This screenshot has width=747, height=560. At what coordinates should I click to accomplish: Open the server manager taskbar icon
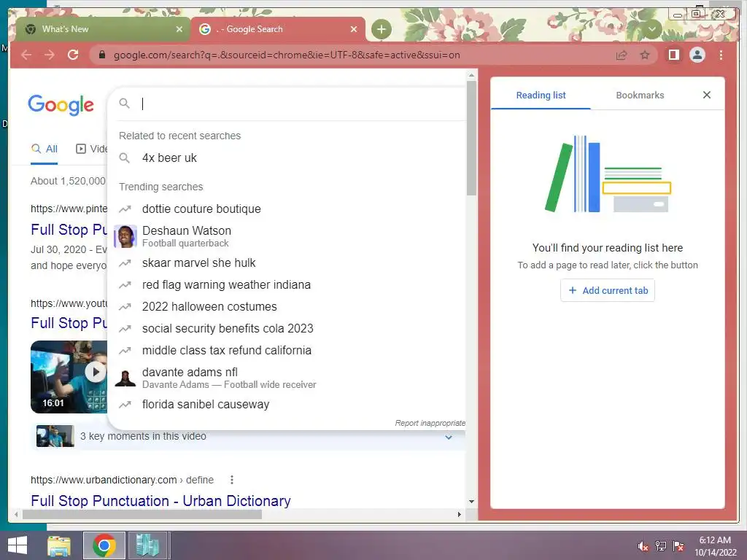(x=147, y=545)
